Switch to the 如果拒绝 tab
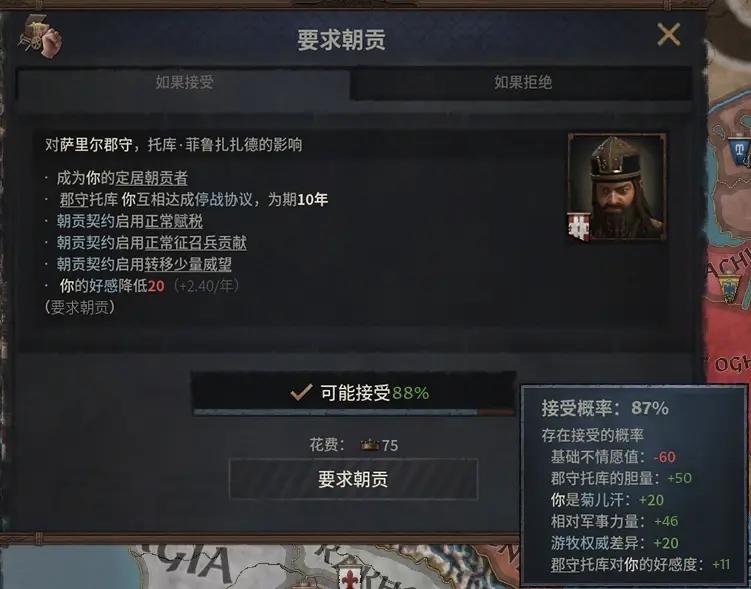This screenshot has height=589, width=751. pyautogui.click(x=523, y=82)
